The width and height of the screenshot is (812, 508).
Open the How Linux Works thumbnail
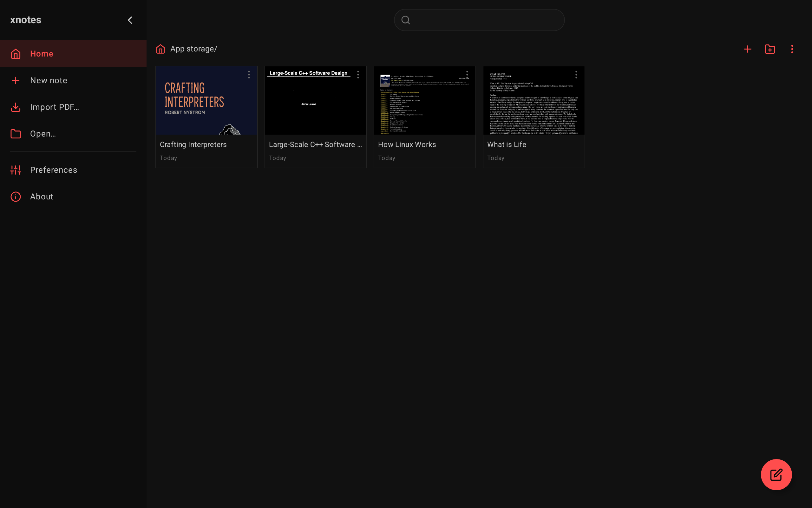[425, 100]
